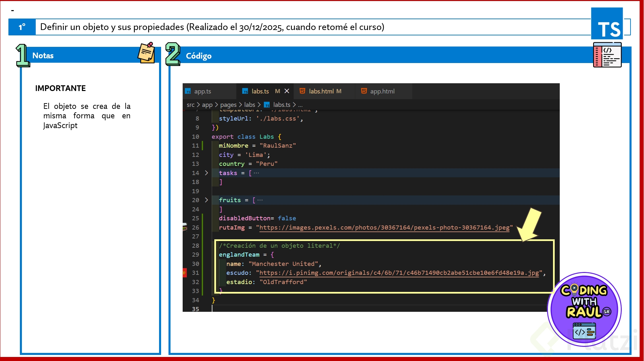
Task: Click the Coding with Raul circular logo
Action: (584, 309)
